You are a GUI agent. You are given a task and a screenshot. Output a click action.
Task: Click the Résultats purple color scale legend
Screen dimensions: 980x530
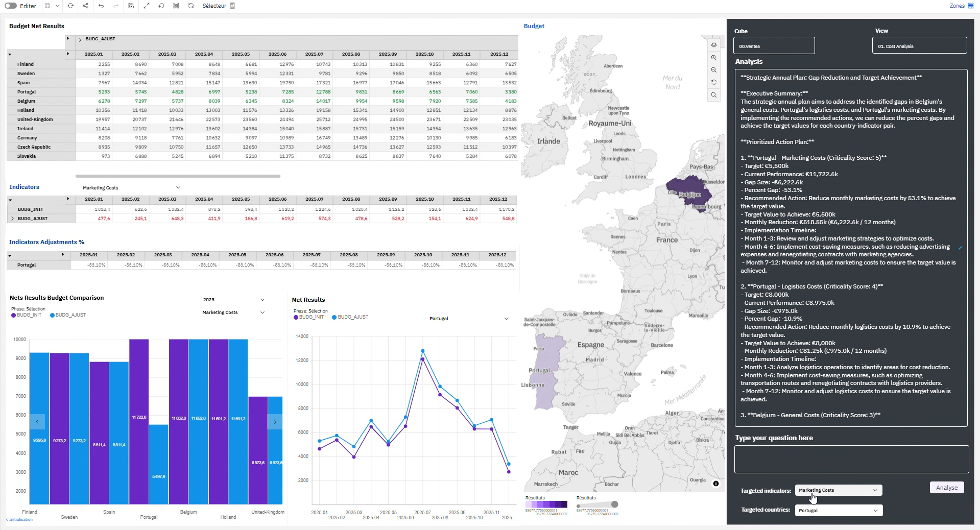(546, 504)
